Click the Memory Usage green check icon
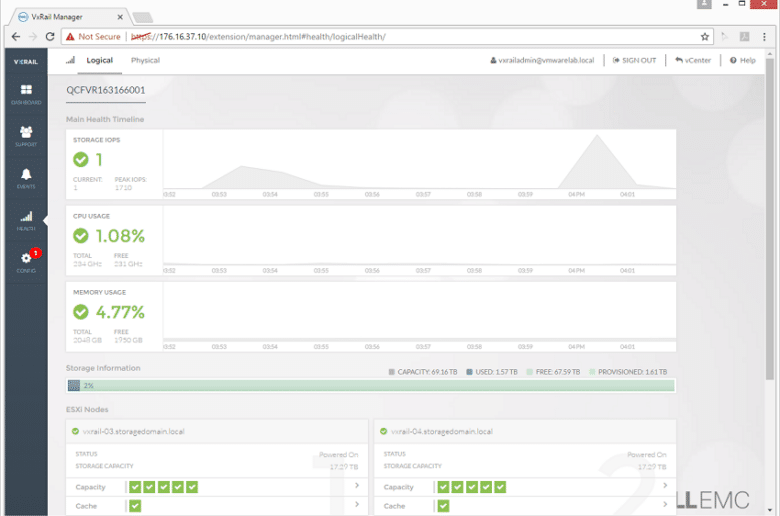The height and width of the screenshot is (516, 780). [x=81, y=312]
